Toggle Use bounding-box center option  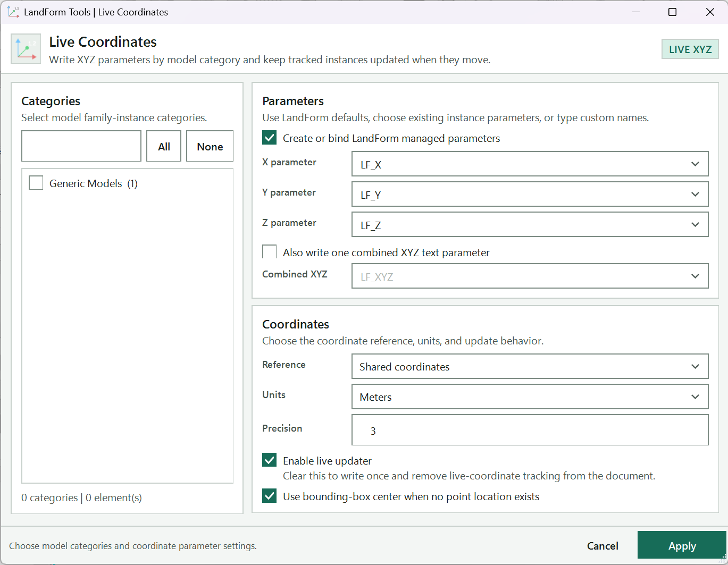tap(270, 496)
